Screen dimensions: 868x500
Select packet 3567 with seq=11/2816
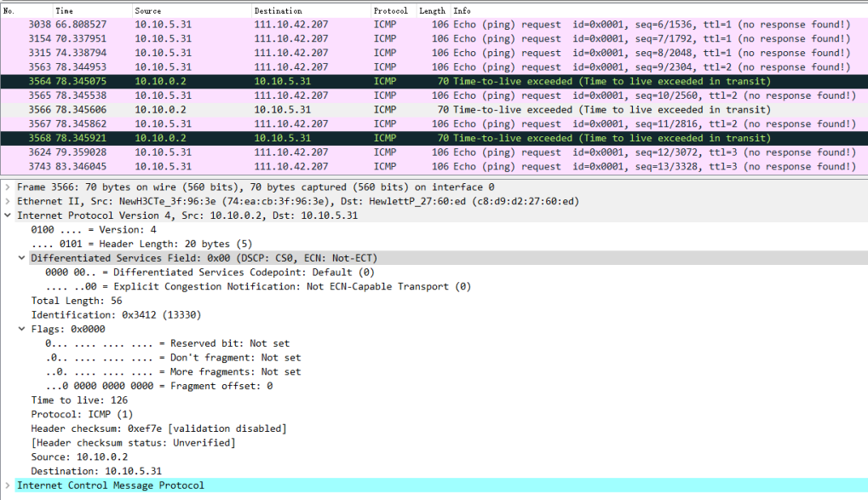click(434, 124)
